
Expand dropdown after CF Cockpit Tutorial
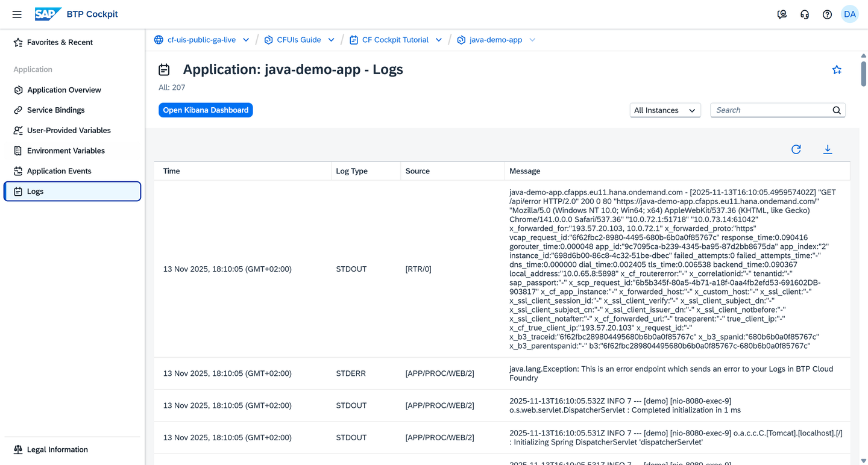coord(439,40)
